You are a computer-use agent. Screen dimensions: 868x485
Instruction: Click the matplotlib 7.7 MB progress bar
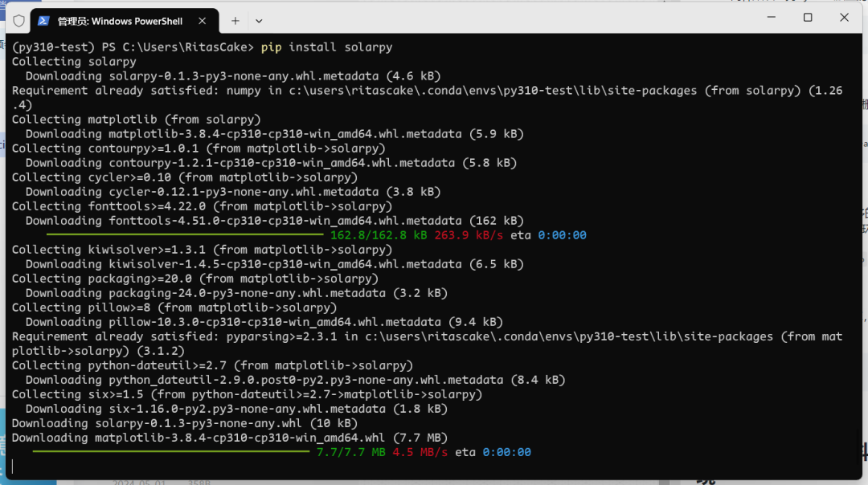(170, 452)
